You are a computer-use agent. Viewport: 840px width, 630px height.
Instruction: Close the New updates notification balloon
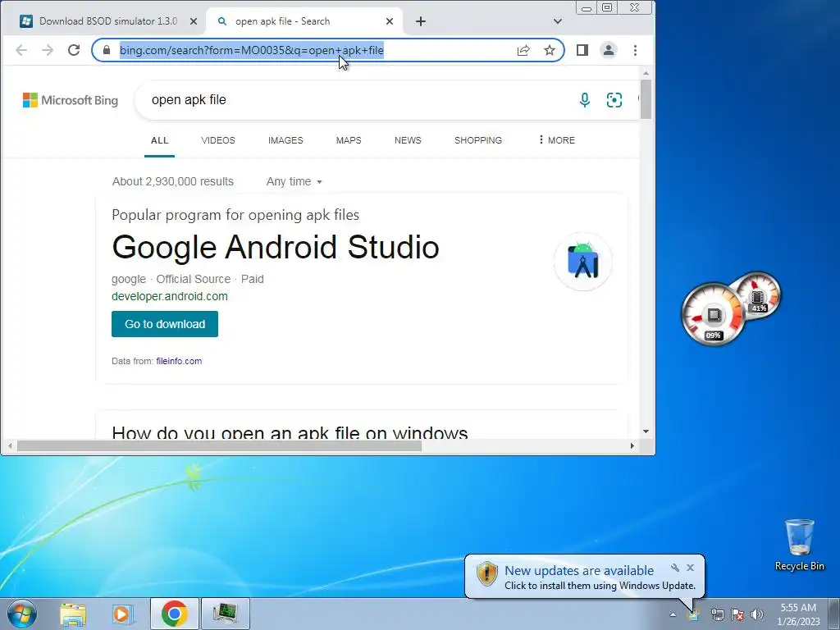(690, 568)
